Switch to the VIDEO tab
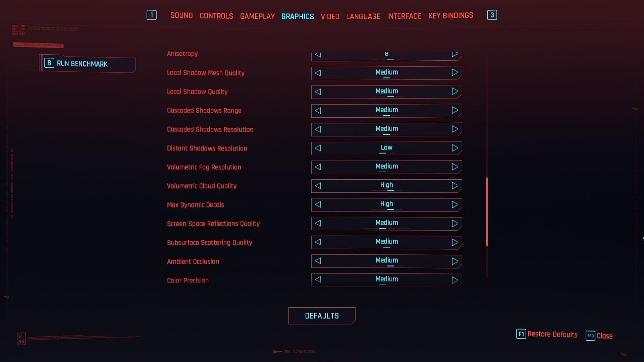The width and height of the screenshot is (644, 362). click(330, 15)
